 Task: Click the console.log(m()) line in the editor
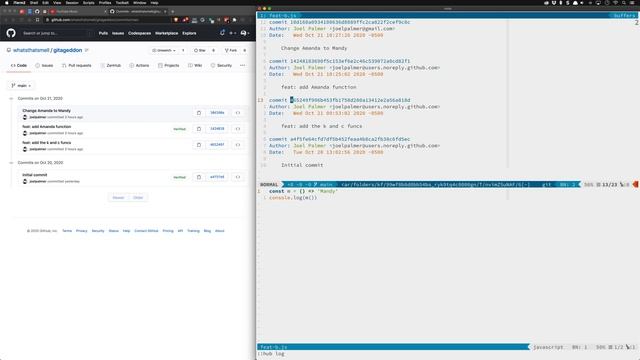[293, 198]
